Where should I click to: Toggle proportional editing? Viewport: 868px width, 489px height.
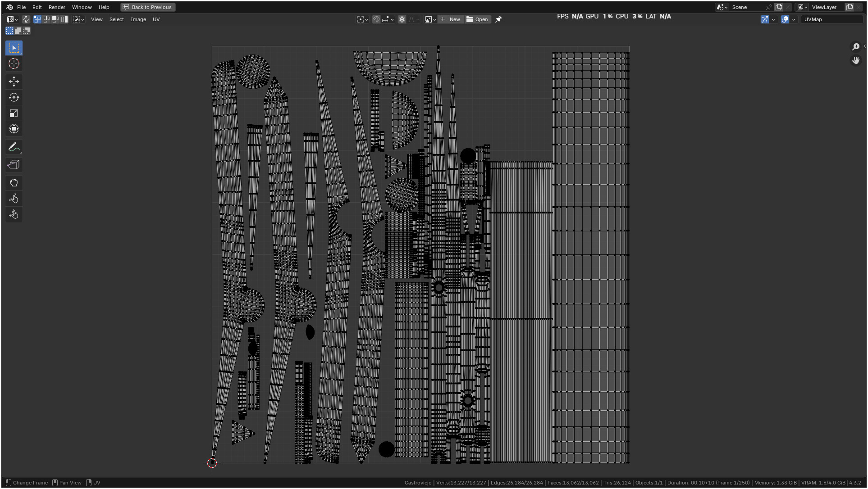click(x=402, y=19)
